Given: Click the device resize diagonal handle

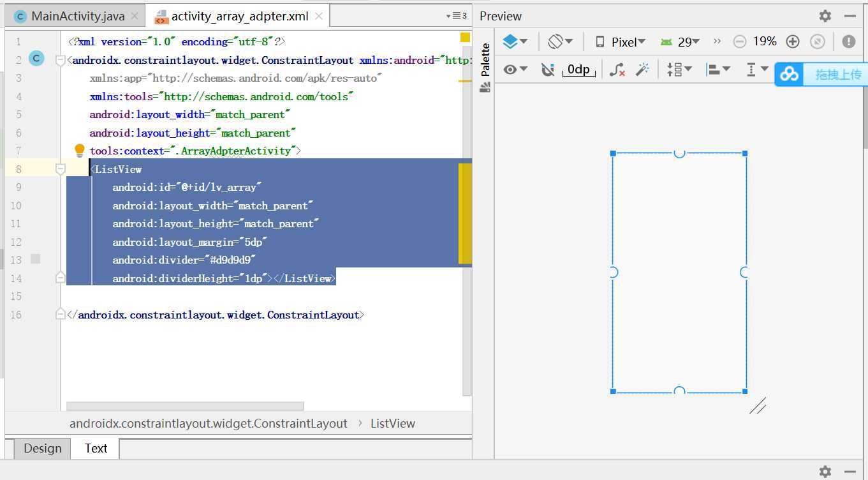Looking at the screenshot, I should [x=758, y=405].
